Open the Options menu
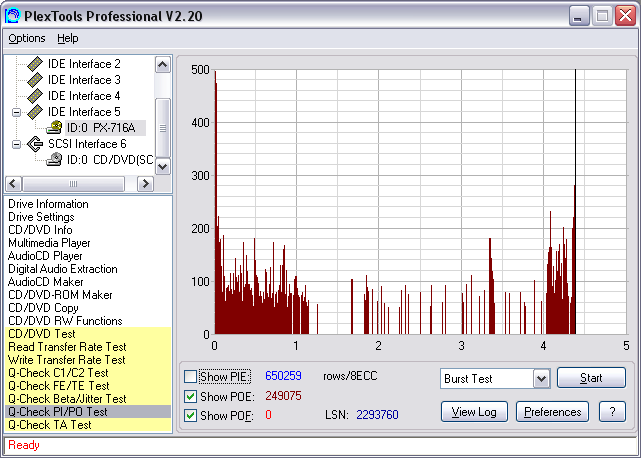 (x=27, y=38)
